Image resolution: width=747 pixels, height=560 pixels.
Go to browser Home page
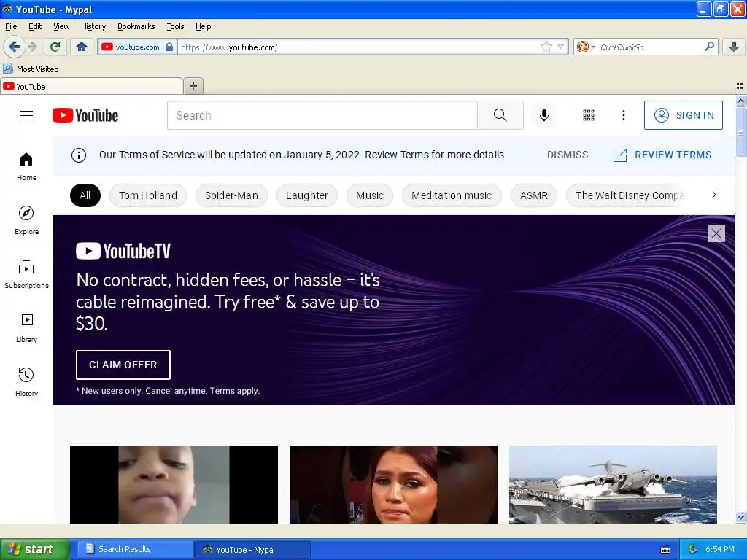click(x=82, y=47)
